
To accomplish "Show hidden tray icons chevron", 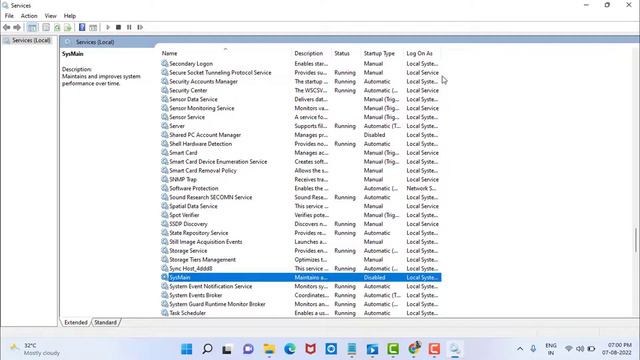I will [x=520, y=349].
